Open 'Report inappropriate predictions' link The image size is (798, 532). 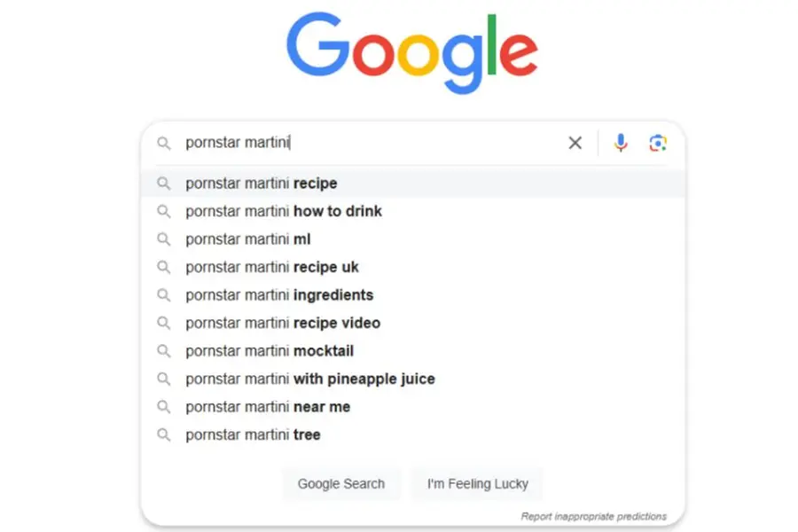point(593,516)
